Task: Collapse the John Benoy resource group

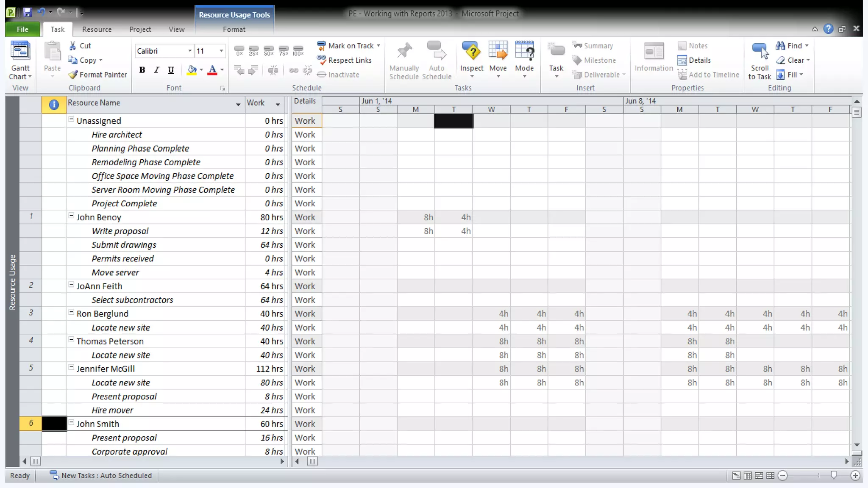Action: [x=71, y=216]
